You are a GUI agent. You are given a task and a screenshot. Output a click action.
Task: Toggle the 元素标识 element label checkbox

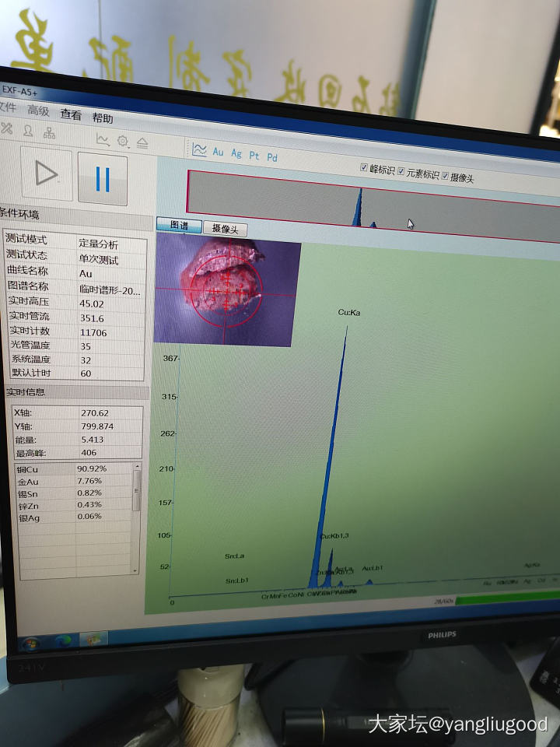[401, 172]
